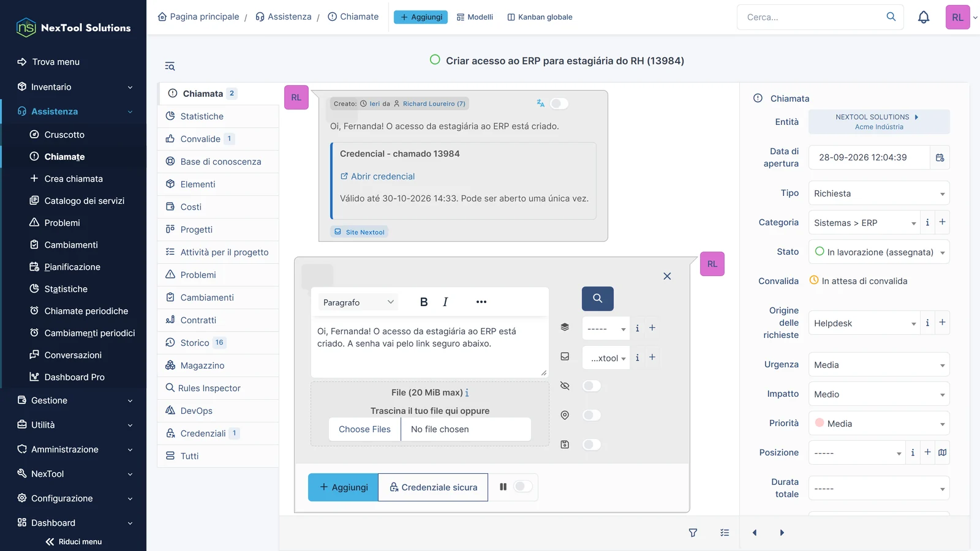Viewport: 980px width, 551px height.
Task: Open more editor options (three dots)
Action: (x=481, y=302)
